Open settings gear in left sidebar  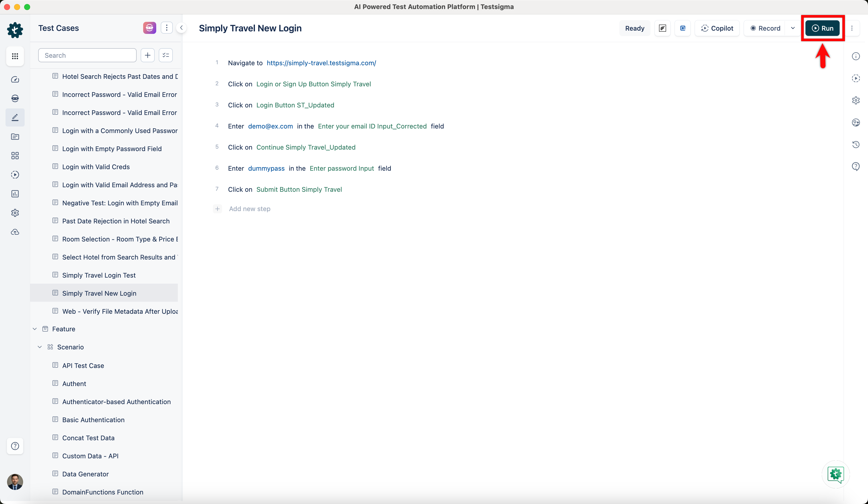coord(15,213)
